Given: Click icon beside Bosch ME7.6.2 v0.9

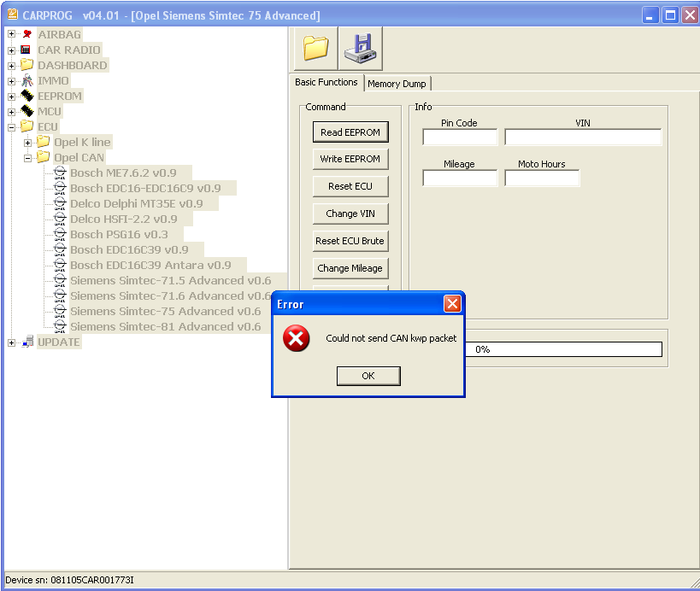Looking at the screenshot, I should point(60,173).
